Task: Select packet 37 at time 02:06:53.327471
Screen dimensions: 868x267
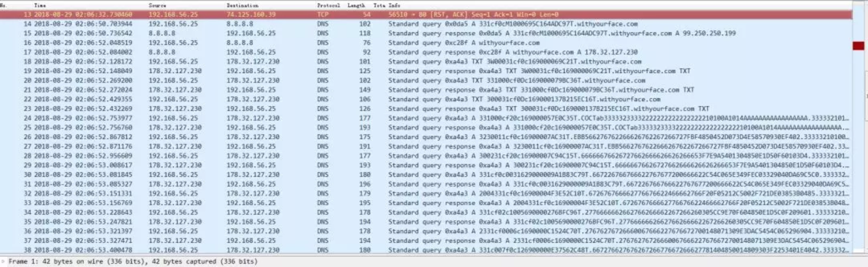Action: 426,240
